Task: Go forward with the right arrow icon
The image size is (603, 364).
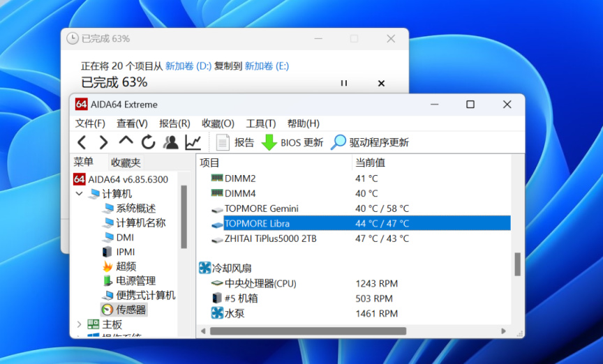Action: tap(103, 143)
